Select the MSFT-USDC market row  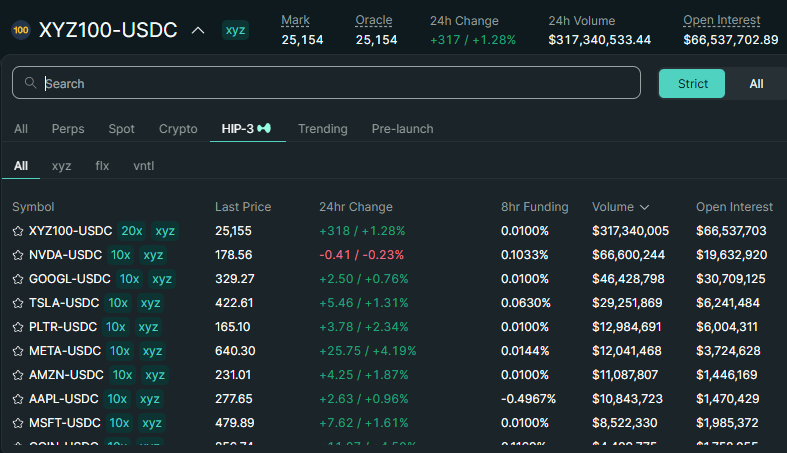point(394,423)
